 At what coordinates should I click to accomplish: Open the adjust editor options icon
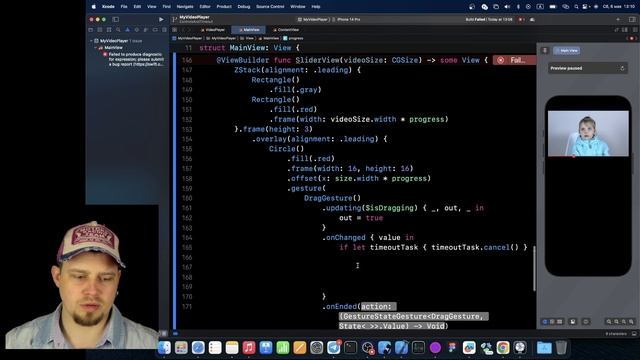[x=625, y=30]
